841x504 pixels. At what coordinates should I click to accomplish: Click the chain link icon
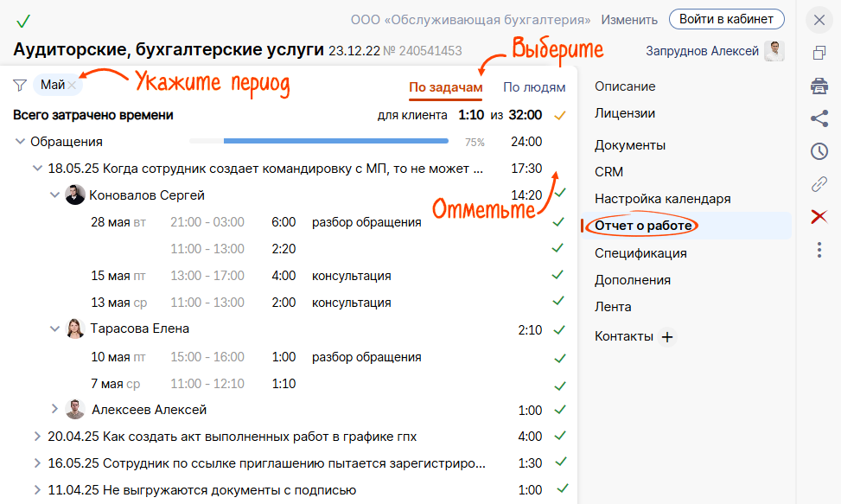tap(819, 184)
